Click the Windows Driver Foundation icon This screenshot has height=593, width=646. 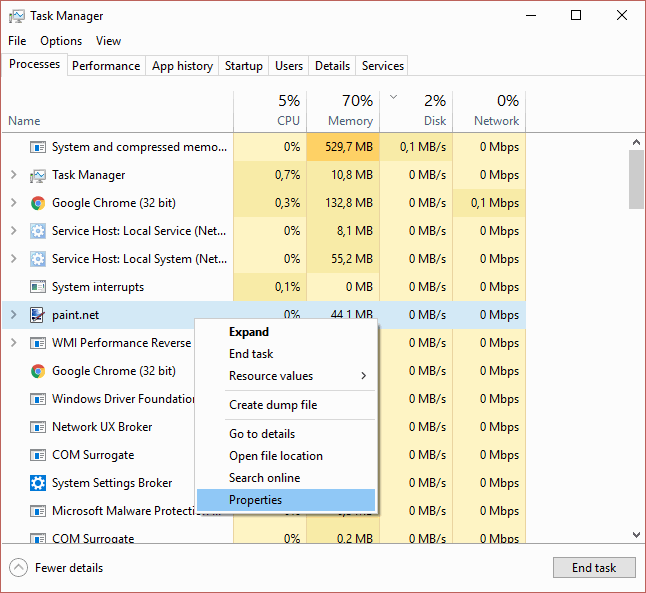(x=38, y=399)
